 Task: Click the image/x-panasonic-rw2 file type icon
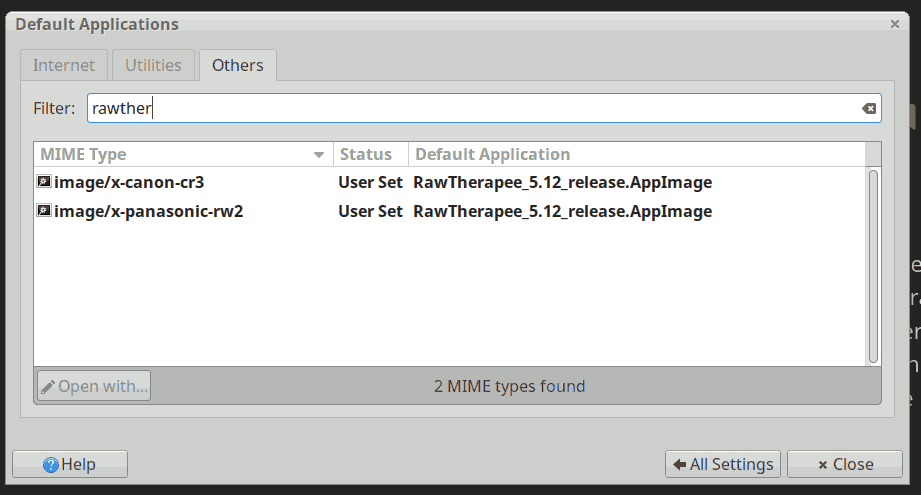pos(44,211)
